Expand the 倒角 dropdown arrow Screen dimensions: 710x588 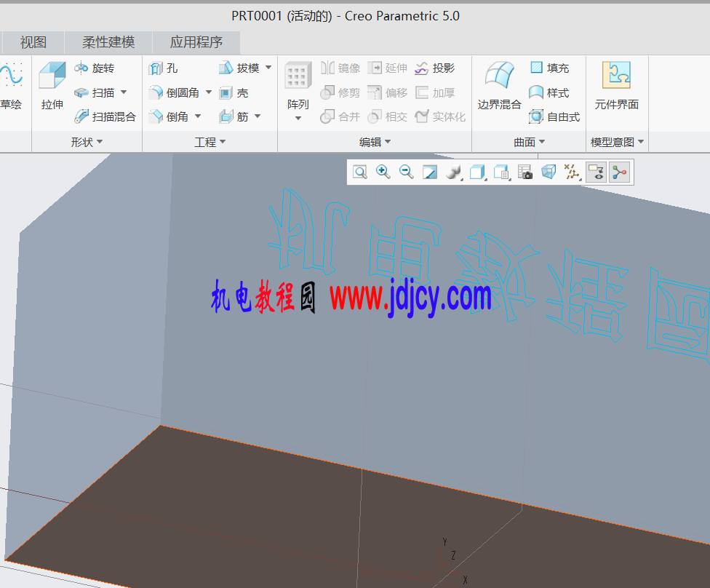pos(198,116)
